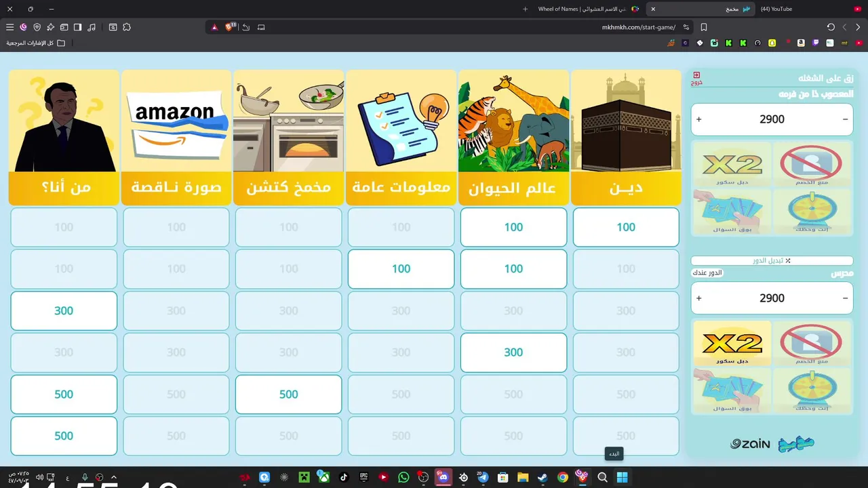Open the browser hamburger menu
The width and height of the screenshot is (868, 488).
[x=9, y=27]
